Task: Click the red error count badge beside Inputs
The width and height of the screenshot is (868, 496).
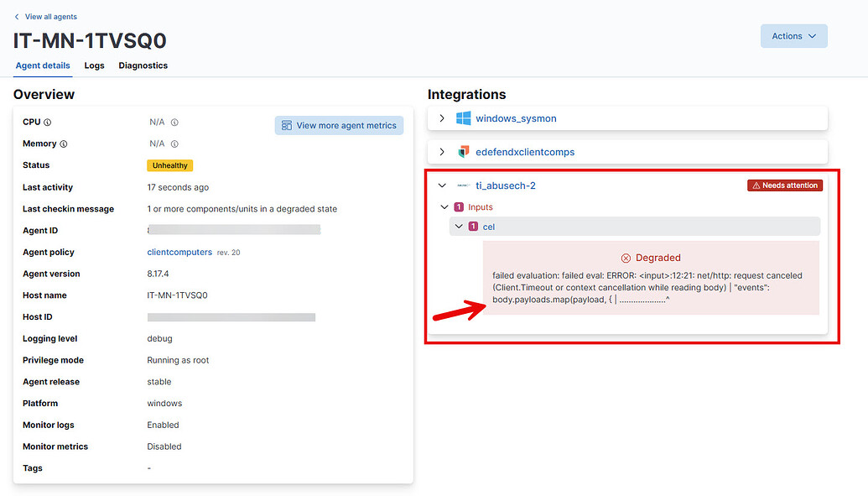Action: click(x=457, y=206)
